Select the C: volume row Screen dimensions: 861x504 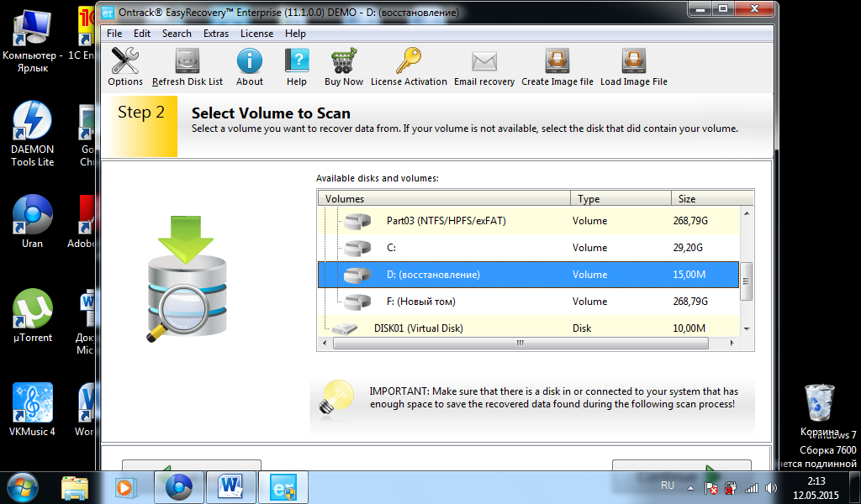tap(529, 248)
